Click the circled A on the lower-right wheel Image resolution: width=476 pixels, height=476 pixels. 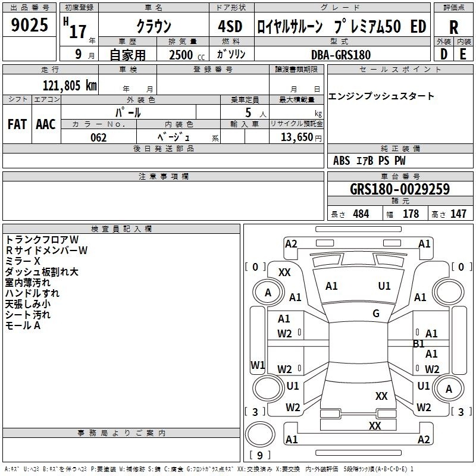pyautogui.click(x=449, y=389)
